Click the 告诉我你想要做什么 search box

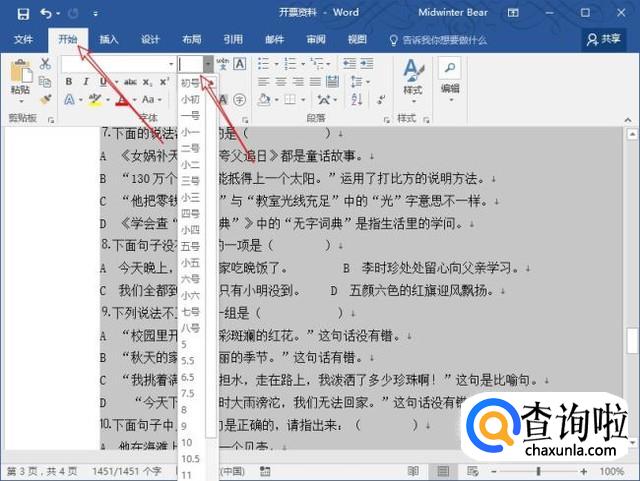tap(438, 40)
